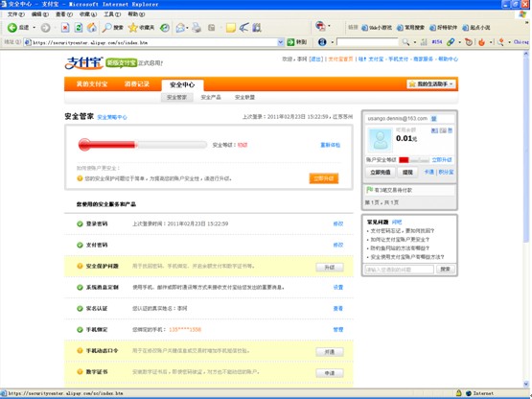The image size is (532, 399).
Task: Click the orange warning icon beside 数字证书
Action: (80, 371)
